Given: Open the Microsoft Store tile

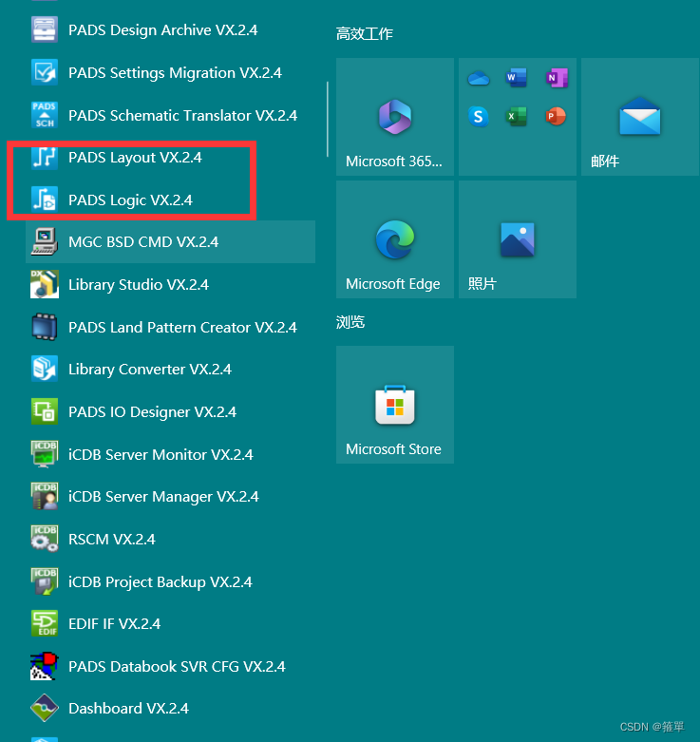Looking at the screenshot, I should click(x=394, y=405).
